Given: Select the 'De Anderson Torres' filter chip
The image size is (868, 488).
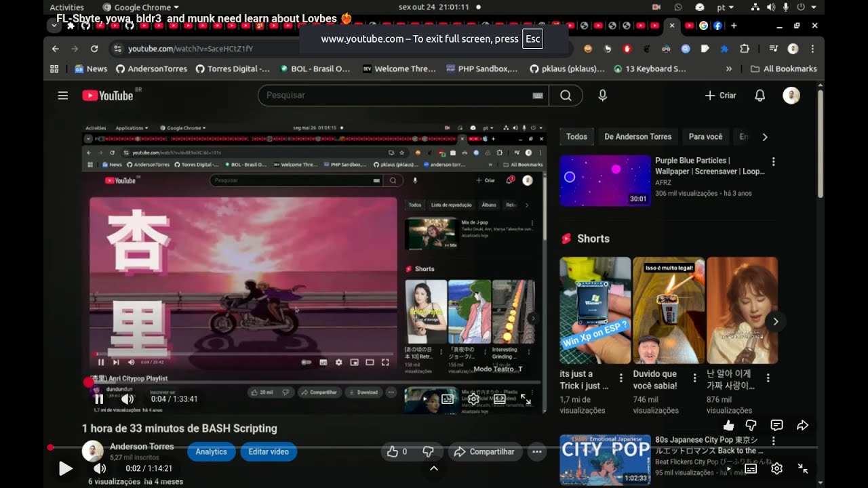Looking at the screenshot, I should 637,137.
